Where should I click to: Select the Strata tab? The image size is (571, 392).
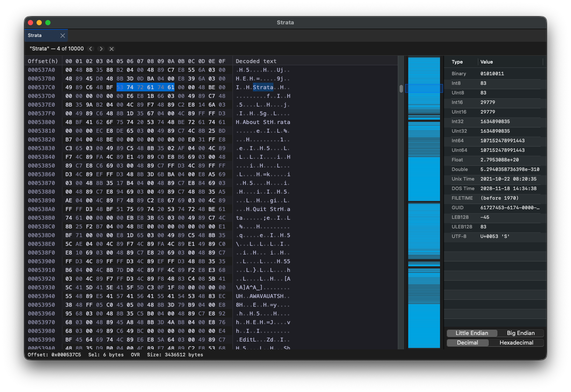tap(36, 35)
